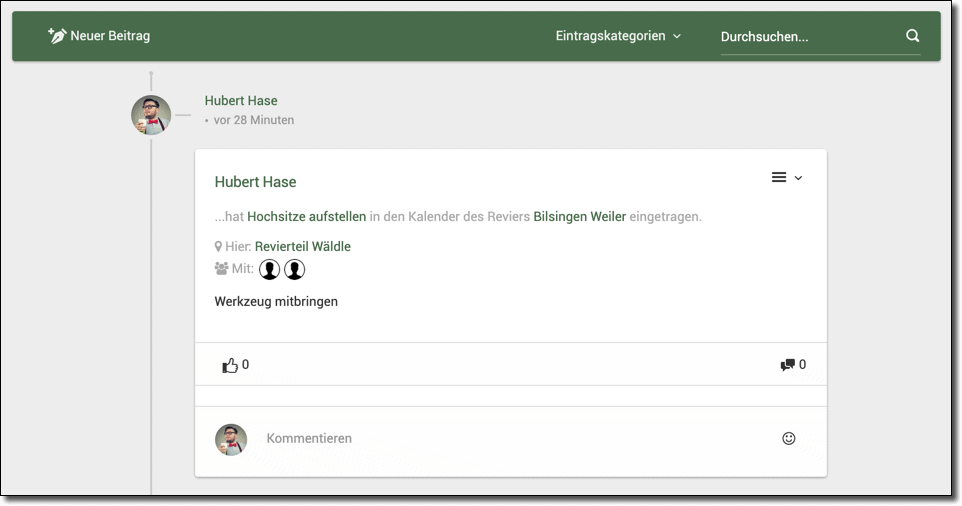Expand the chevron beside the post menu
The image size is (962, 506).
tap(798, 179)
